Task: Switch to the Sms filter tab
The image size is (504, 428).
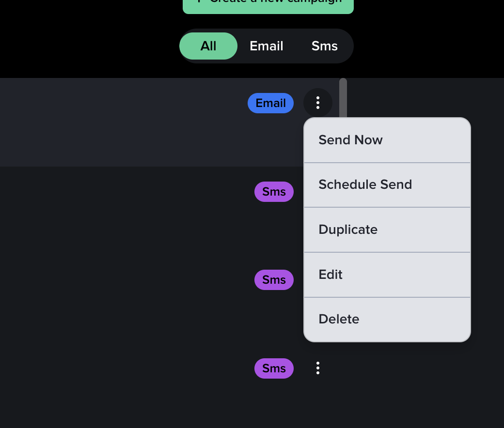Action: pos(325,46)
